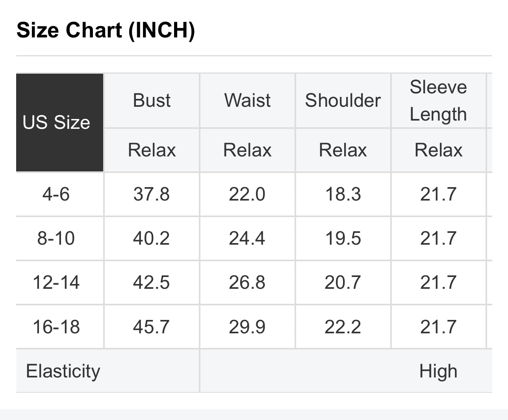
Task: Select the 4-6 size row label
Action: pyautogui.click(x=56, y=194)
